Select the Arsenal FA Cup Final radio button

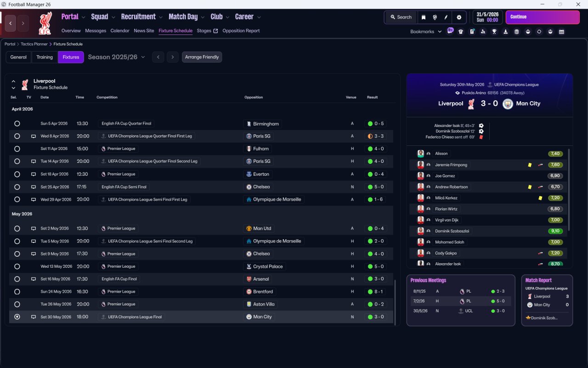click(17, 279)
